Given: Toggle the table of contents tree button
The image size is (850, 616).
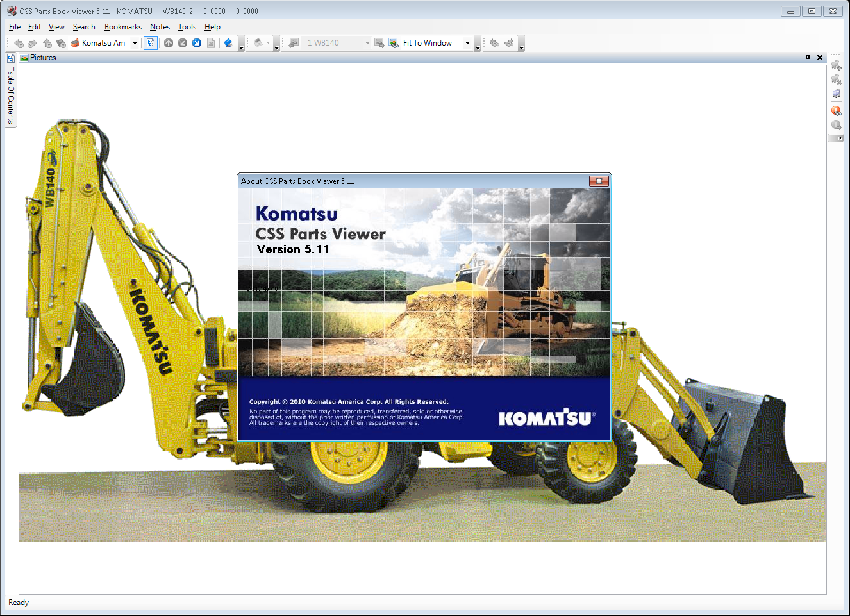Looking at the screenshot, I should click(150, 43).
